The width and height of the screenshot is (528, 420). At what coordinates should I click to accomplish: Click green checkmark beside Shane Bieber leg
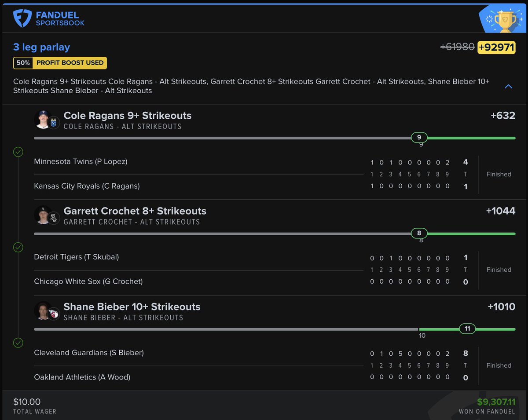[18, 343]
